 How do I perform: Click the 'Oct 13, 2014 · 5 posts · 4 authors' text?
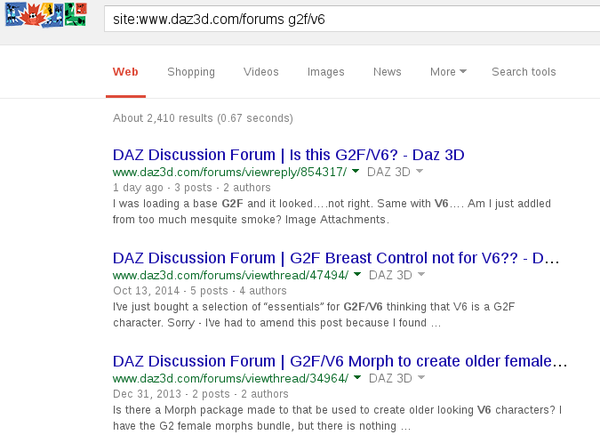[200, 291]
